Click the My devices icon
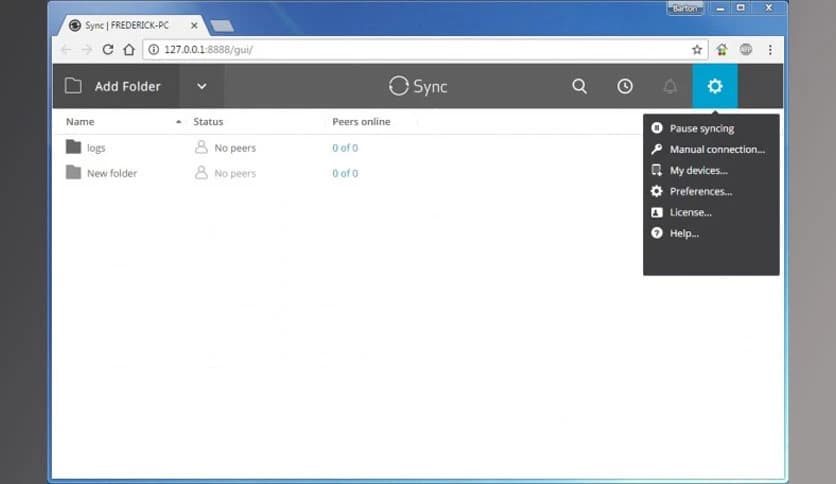Image resolution: width=836 pixels, height=484 pixels. [657, 170]
